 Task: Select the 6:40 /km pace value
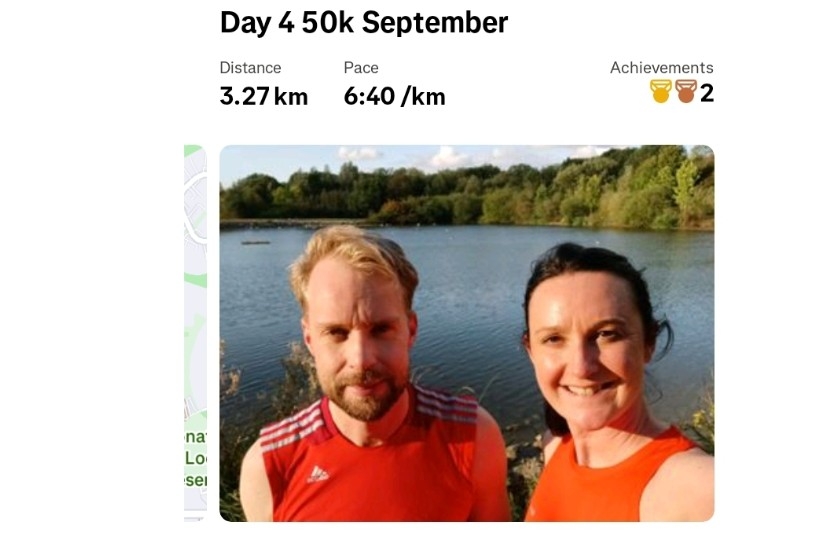tap(394, 97)
